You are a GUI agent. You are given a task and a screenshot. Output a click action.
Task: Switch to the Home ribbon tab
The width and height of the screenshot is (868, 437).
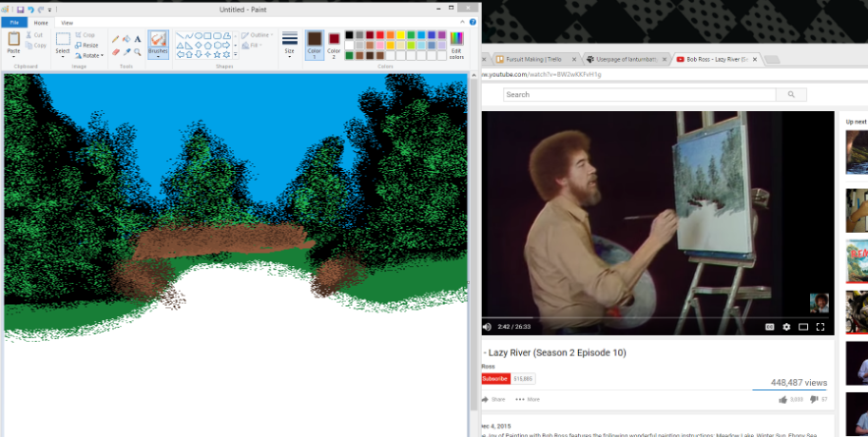coord(41,23)
